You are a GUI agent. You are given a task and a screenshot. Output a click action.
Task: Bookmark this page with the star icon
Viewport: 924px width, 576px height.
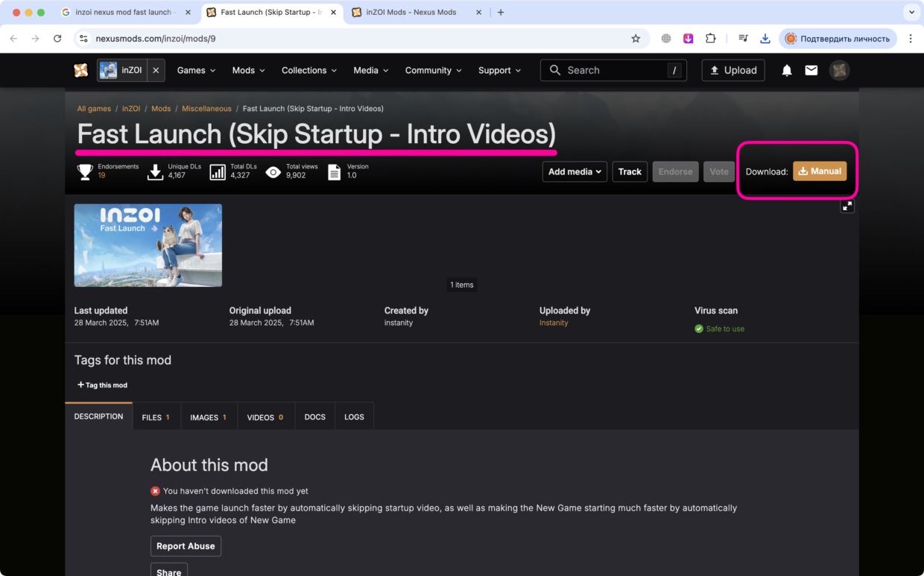pyautogui.click(x=636, y=39)
